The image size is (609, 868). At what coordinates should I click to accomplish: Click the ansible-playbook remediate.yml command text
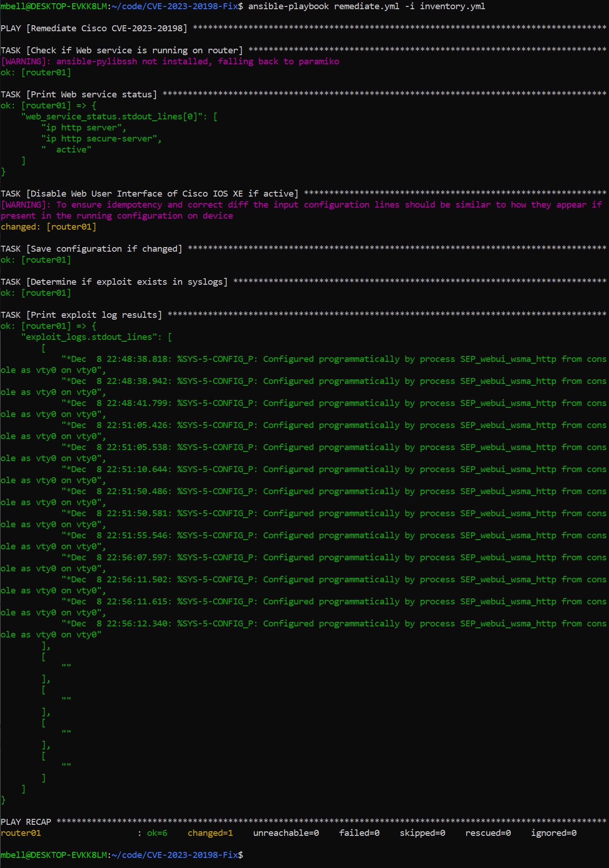click(x=367, y=6)
